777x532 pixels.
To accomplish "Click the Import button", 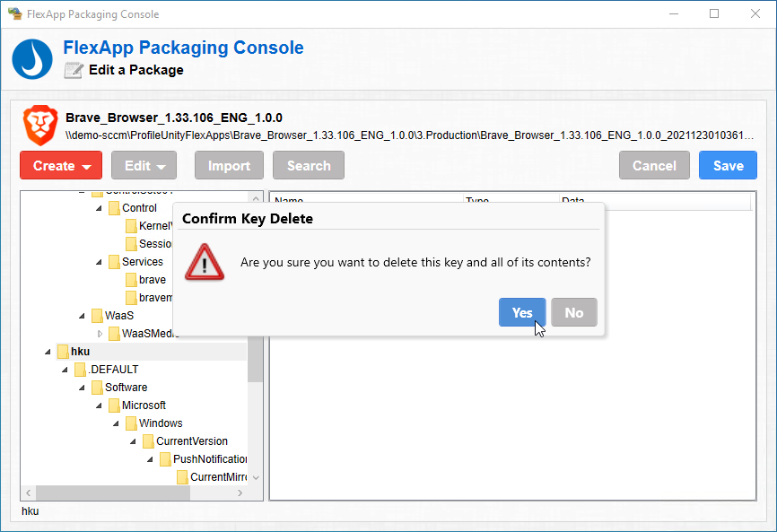I will coord(229,166).
